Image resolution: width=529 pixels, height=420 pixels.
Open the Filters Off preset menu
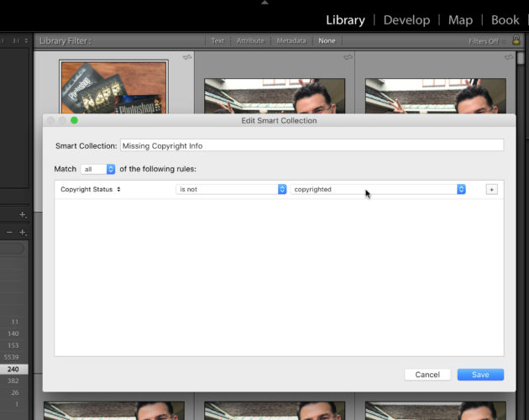coord(487,41)
